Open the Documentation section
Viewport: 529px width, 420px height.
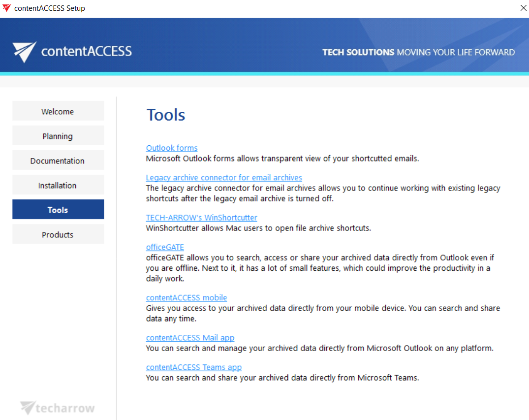pos(58,160)
